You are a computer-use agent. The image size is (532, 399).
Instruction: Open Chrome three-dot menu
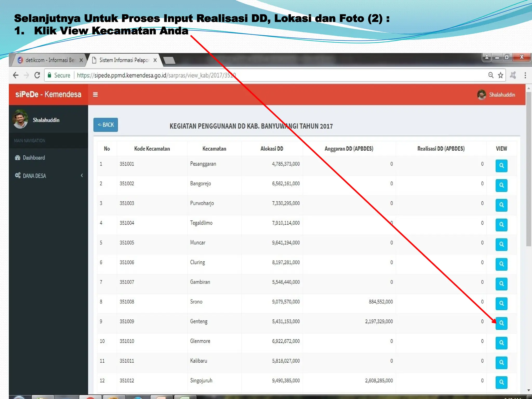[x=525, y=75]
